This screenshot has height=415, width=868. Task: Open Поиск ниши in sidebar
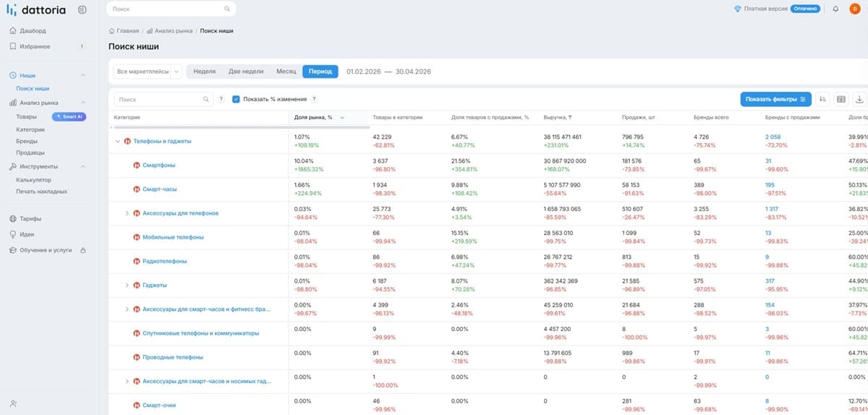click(33, 88)
